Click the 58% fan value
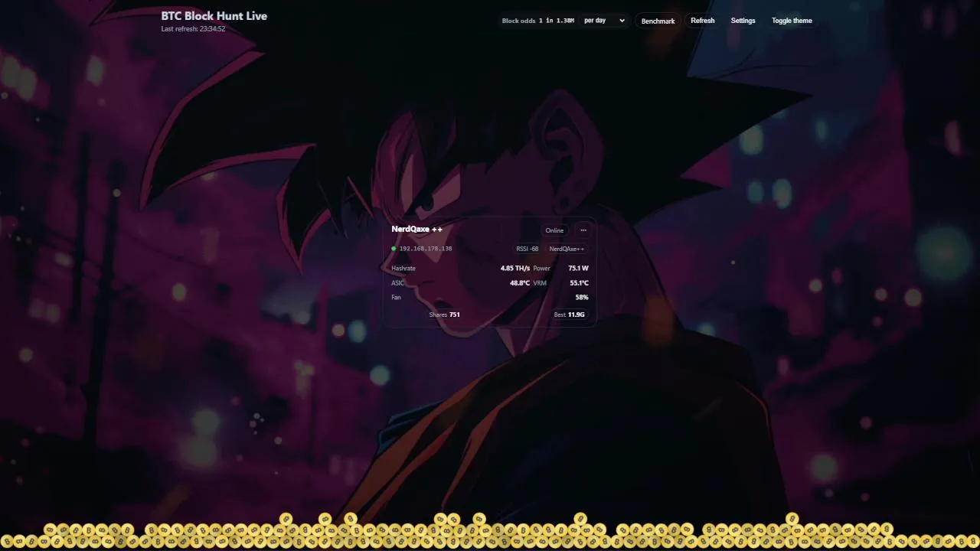 pos(582,298)
